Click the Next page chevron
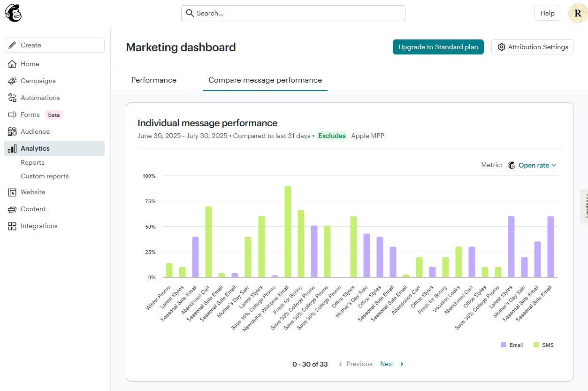588x391 pixels. coord(402,364)
